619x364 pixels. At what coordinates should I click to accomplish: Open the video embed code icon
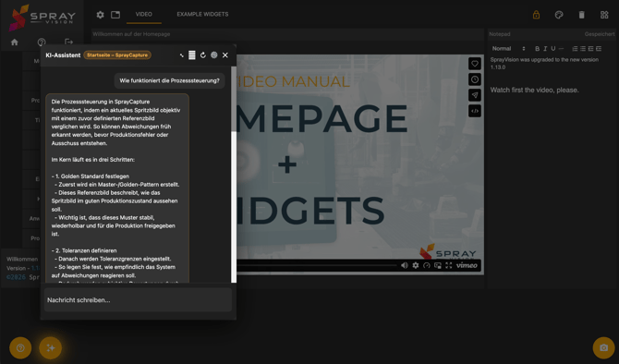coord(475,111)
